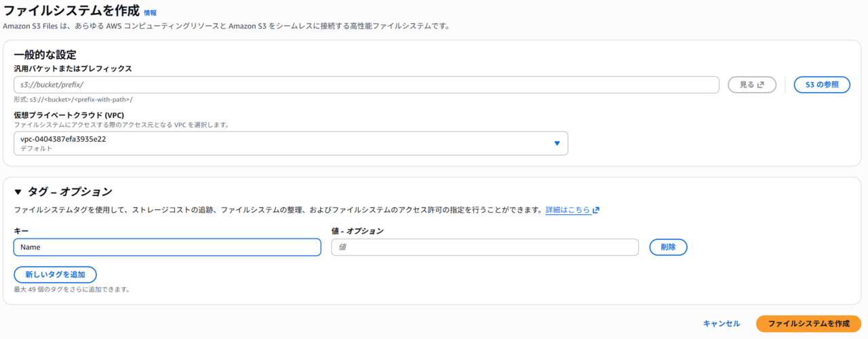Add a tag via 新しいタグを追加
Image resolution: width=868 pixels, height=339 pixels.
(x=55, y=275)
